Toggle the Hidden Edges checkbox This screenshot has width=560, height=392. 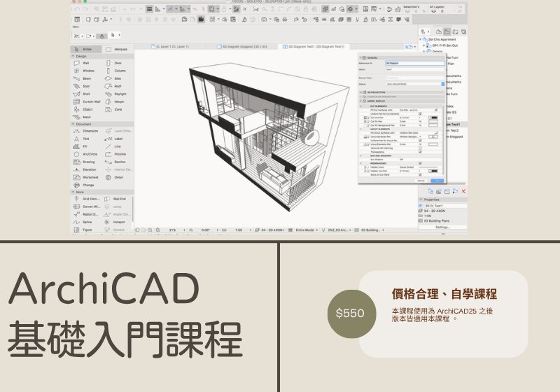click(420, 163)
